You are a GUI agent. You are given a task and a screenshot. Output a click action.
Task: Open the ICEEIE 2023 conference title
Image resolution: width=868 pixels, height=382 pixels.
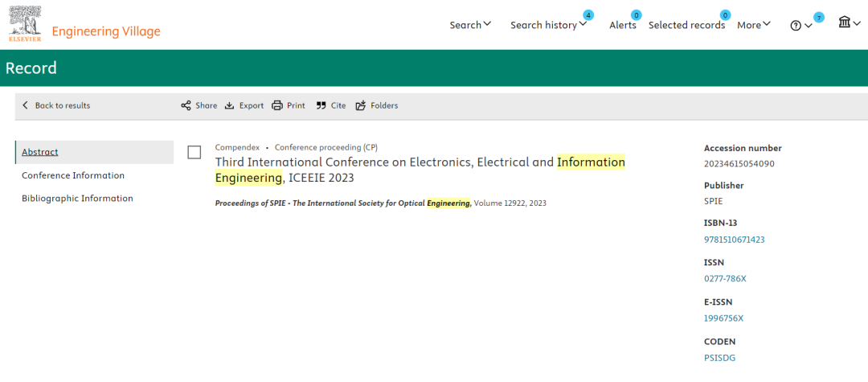420,170
